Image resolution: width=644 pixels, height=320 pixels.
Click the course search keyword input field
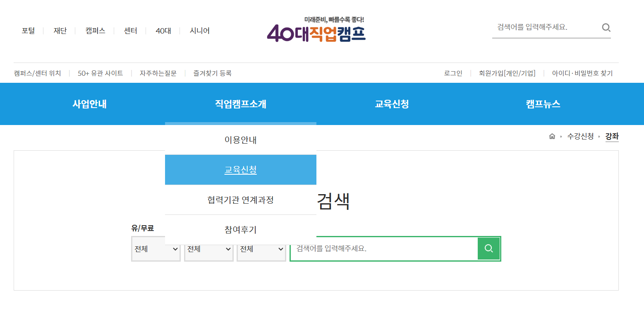[384, 249]
